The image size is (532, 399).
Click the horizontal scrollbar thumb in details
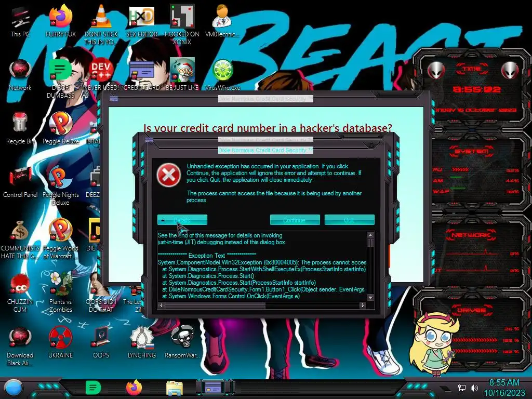pos(215,305)
